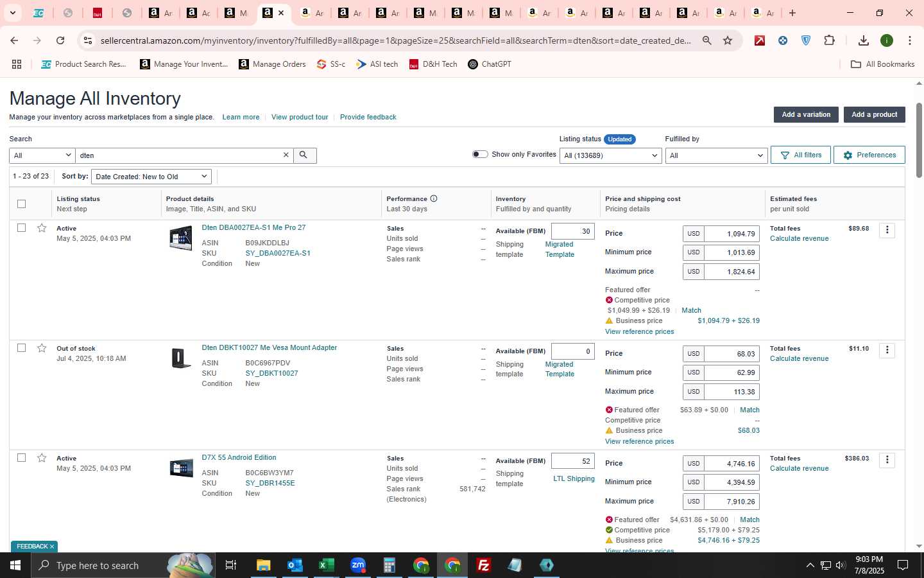Open FileZilla from the taskbar
The width and height of the screenshot is (924, 578).
[484, 565]
